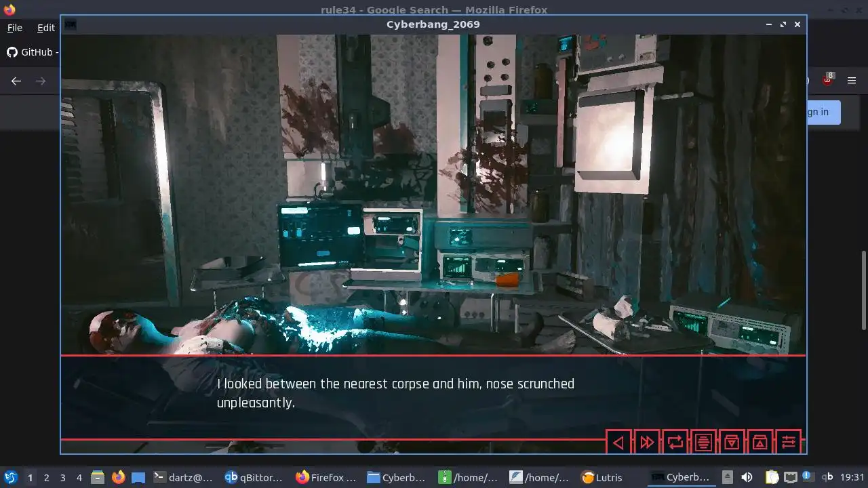Click the red extension badge icon in Firefox
The width and height of the screenshot is (868, 488).
tap(827, 81)
